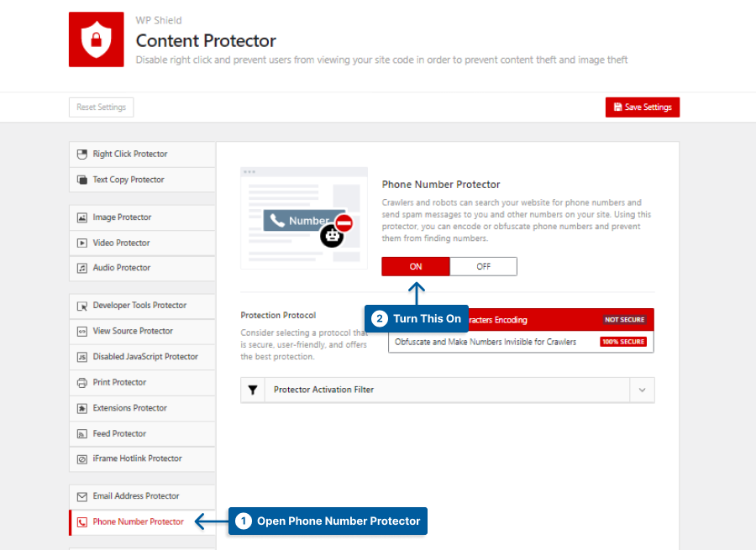This screenshot has height=550, width=756.
Task: Click the Audio Protector music icon
Action: click(82, 268)
